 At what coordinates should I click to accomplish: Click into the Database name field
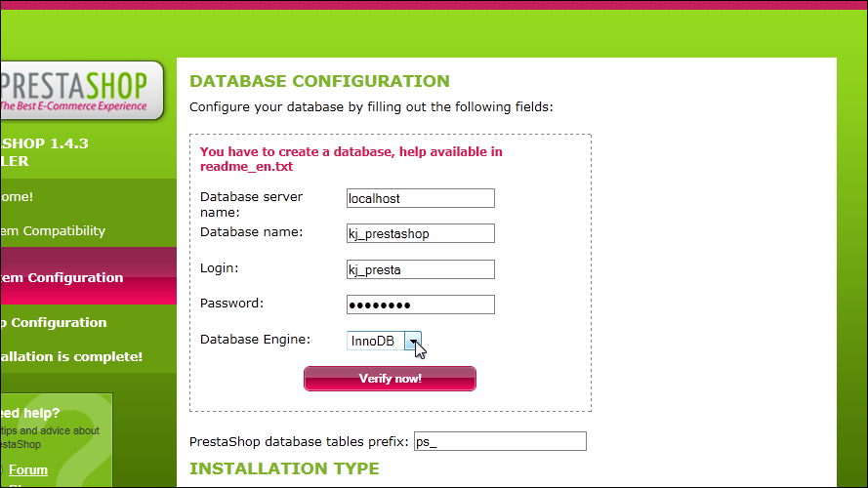[421, 233]
